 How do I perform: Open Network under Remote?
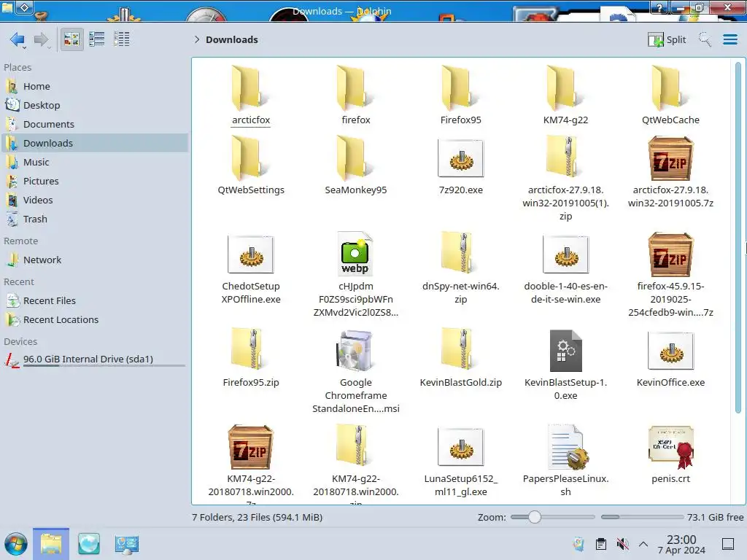(x=94, y=260)
